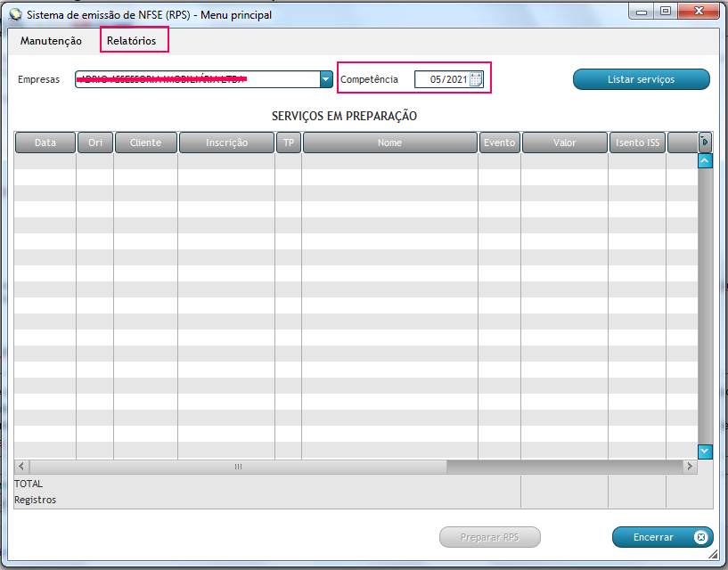Viewport: 728px width, 570px height.
Task: Expand the Empresas dropdown list
Action: (325, 79)
